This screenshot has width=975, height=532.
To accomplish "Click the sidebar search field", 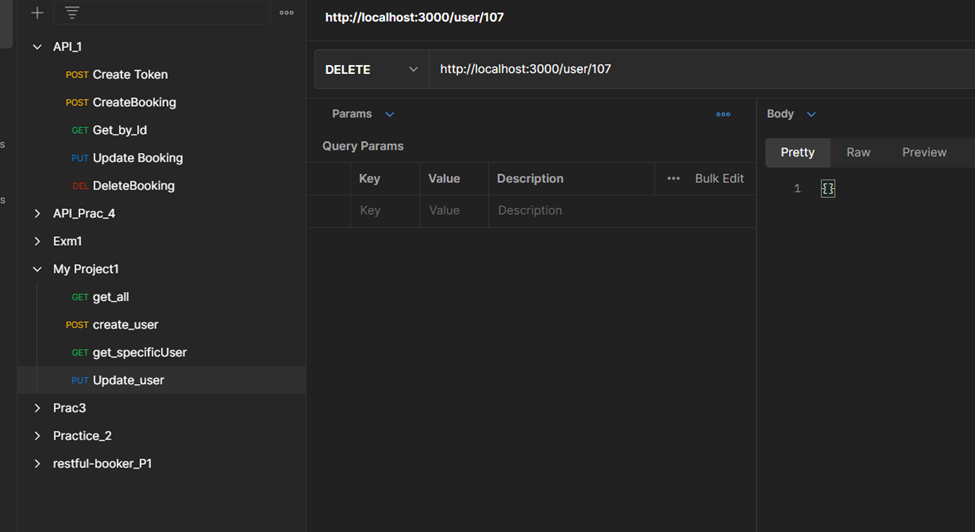I will click(162, 12).
